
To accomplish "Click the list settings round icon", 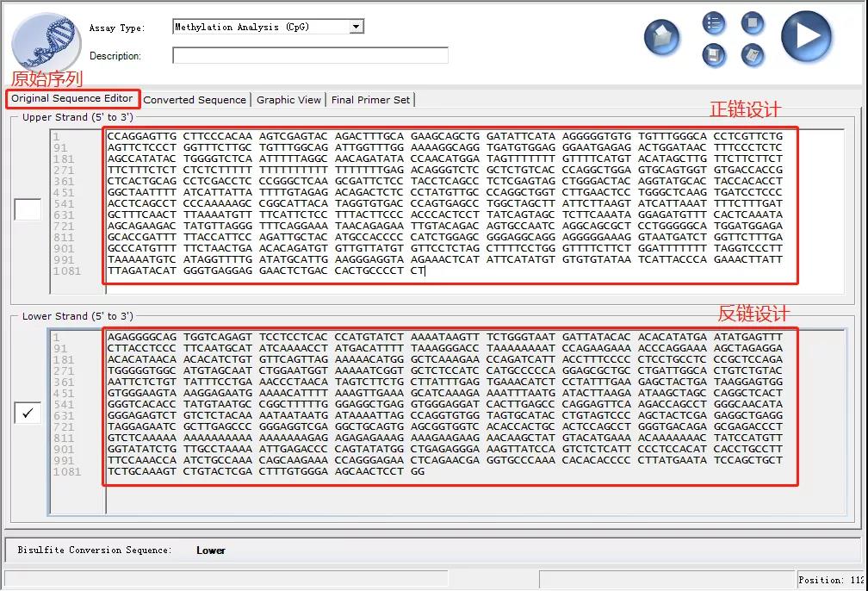I will (713, 23).
